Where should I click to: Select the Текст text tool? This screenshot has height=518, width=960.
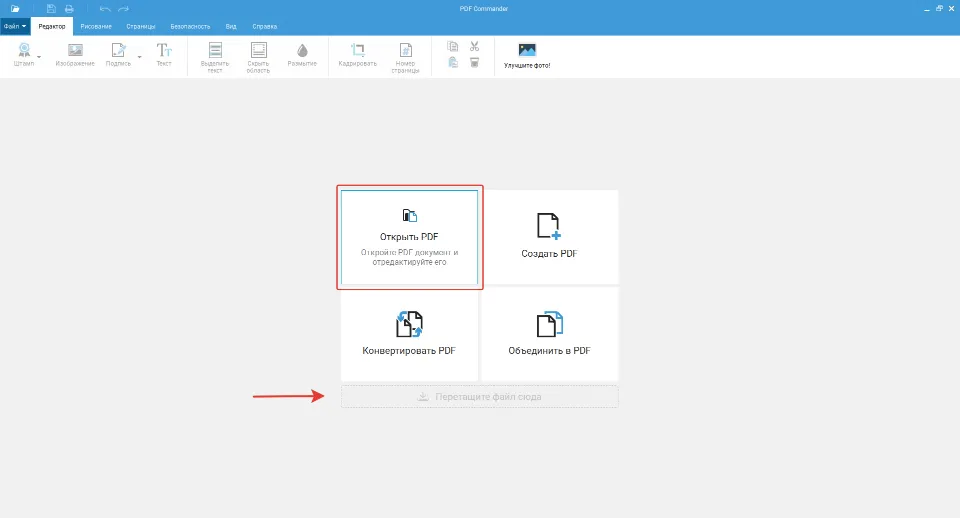click(163, 54)
